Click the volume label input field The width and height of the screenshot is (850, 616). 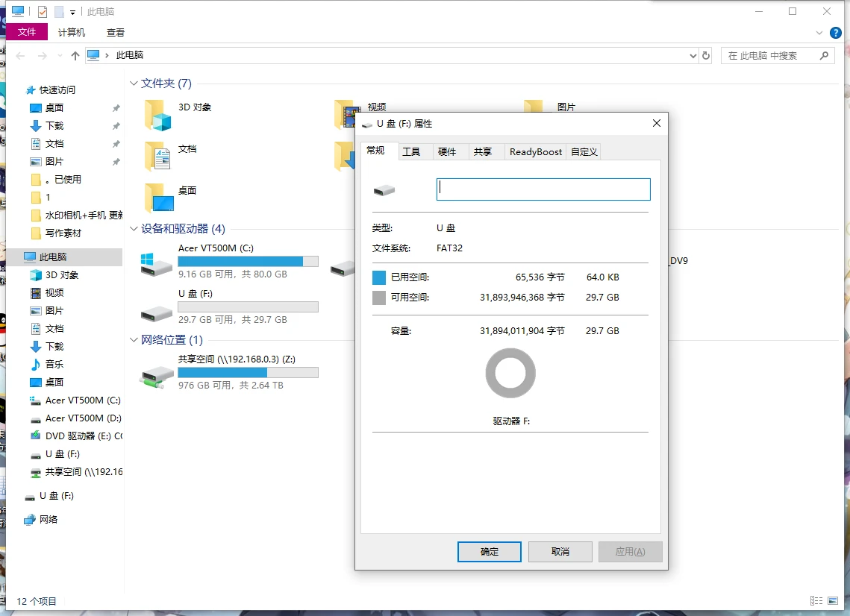point(543,189)
